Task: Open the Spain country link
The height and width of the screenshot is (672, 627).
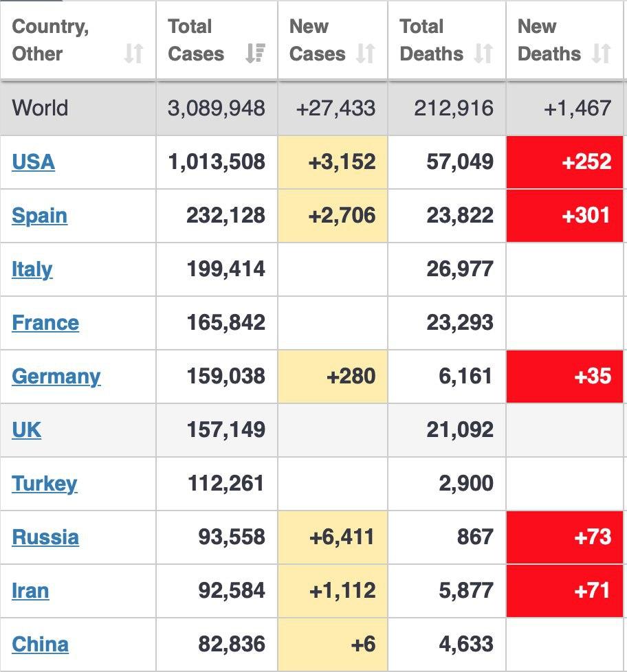Action: pyautogui.click(x=39, y=216)
